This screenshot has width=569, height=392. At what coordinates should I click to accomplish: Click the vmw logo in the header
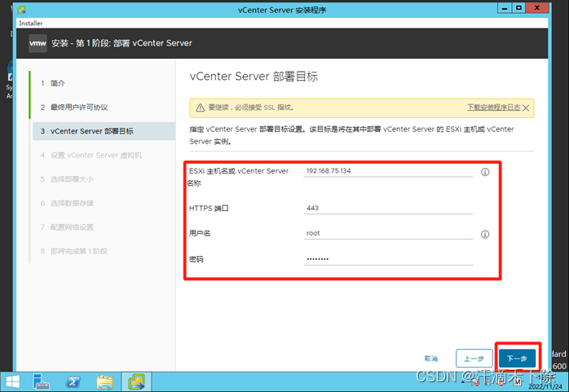tap(37, 43)
